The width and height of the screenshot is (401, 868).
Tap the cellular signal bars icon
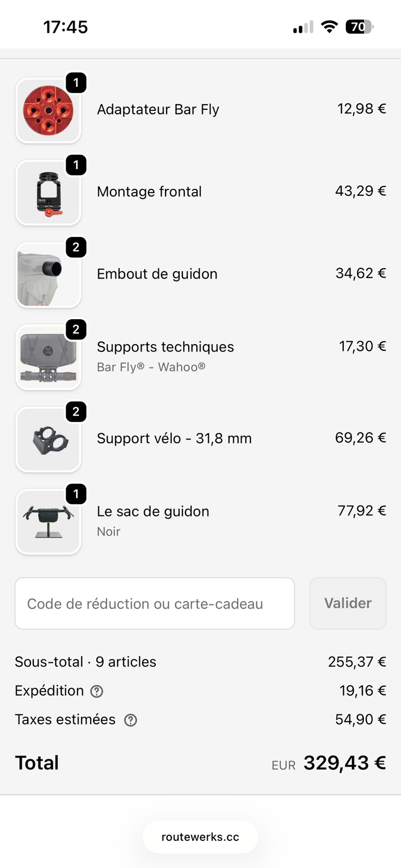click(303, 27)
